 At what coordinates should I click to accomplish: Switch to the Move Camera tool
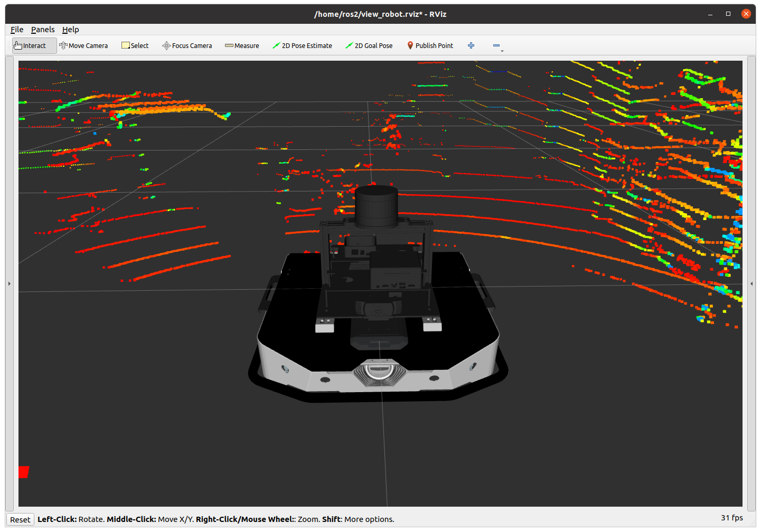tap(83, 46)
